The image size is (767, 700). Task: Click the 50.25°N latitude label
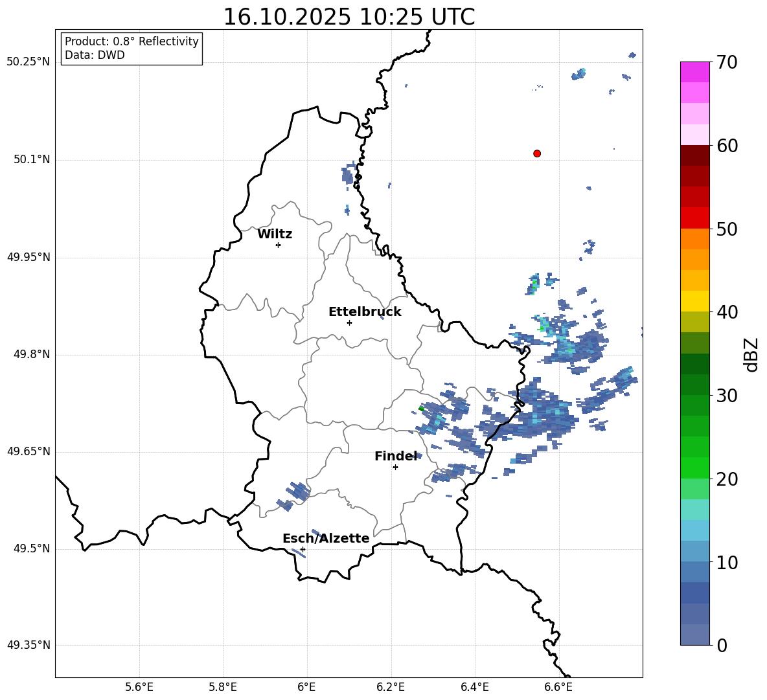(29, 62)
